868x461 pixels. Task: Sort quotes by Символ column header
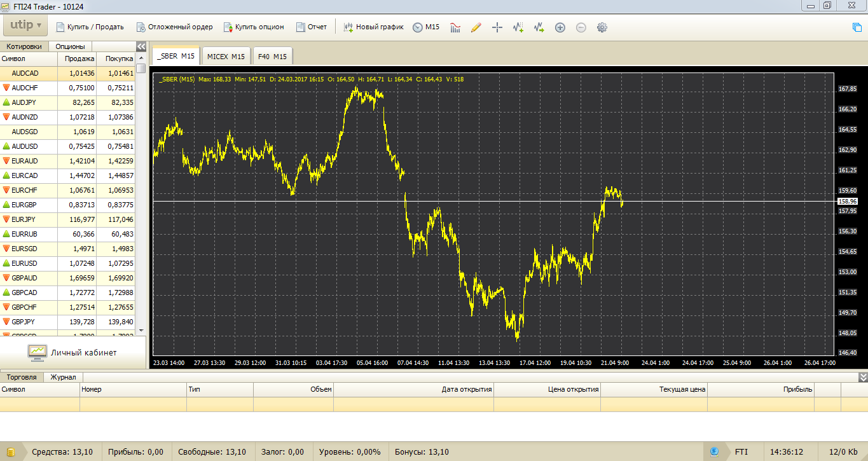[x=29, y=58]
